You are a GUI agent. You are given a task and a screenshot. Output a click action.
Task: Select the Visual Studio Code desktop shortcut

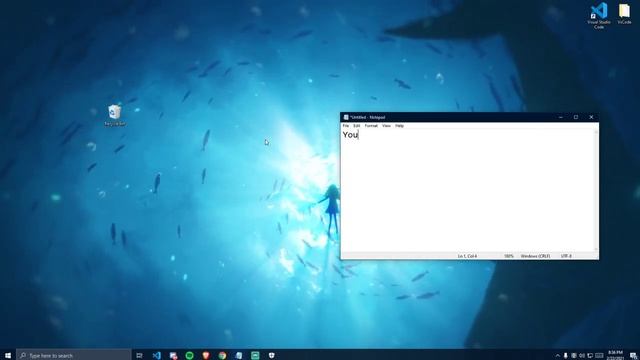pos(599,16)
